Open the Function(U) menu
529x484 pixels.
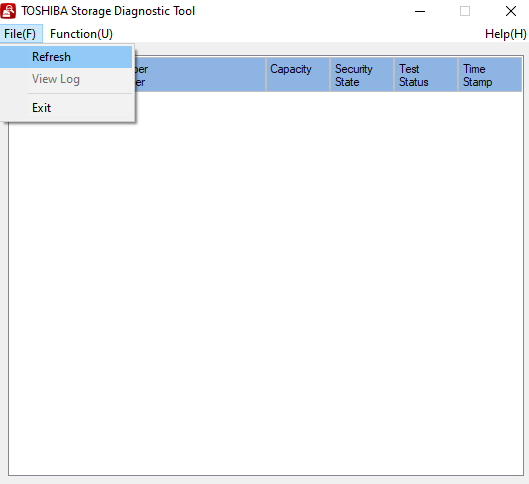click(x=81, y=34)
